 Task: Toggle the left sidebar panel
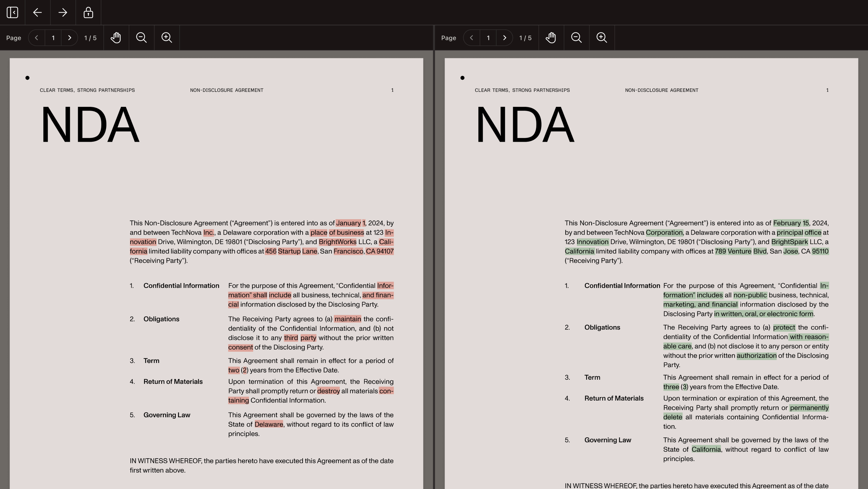(12, 13)
